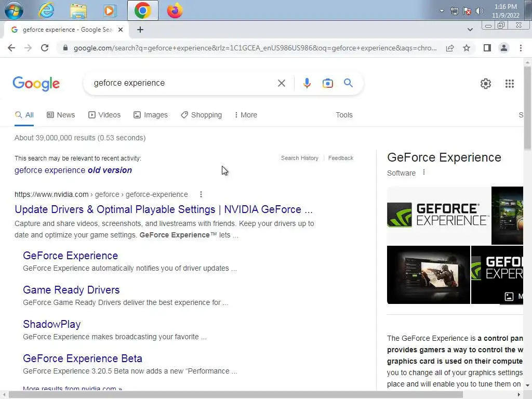Go back to the previous page
532x399 pixels.
pos(11,48)
